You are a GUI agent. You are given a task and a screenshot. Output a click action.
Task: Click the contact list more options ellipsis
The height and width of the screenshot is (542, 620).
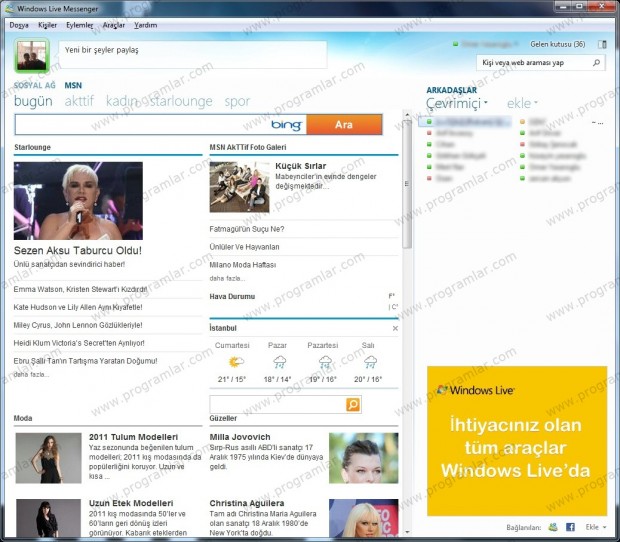pyautogui.click(x=597, y=123)
